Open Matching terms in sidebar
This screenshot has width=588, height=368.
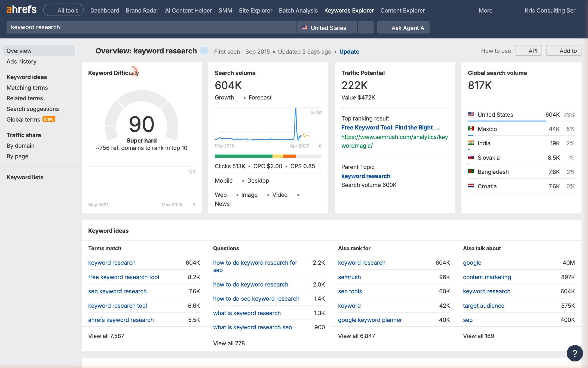click(27, 88)
